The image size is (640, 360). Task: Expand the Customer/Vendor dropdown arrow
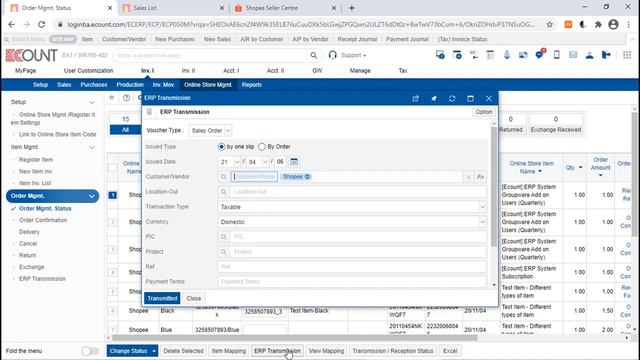tap(468, 177)
